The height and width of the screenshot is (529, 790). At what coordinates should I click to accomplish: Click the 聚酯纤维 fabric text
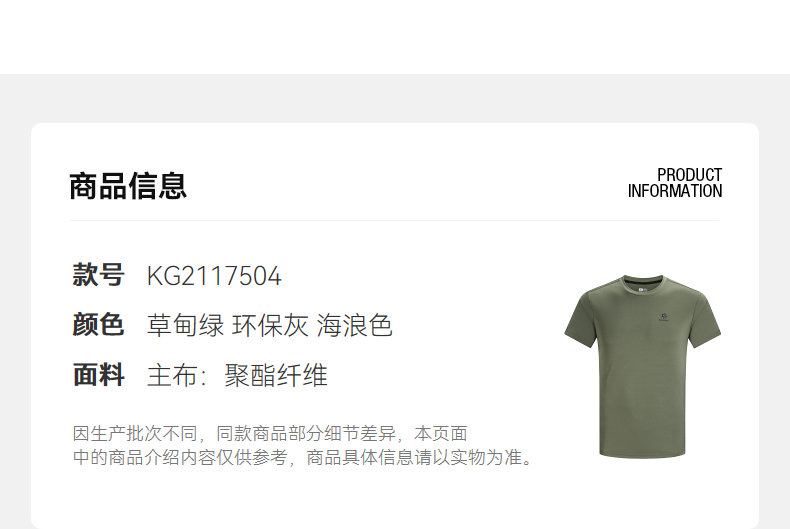tap(276, 376)
